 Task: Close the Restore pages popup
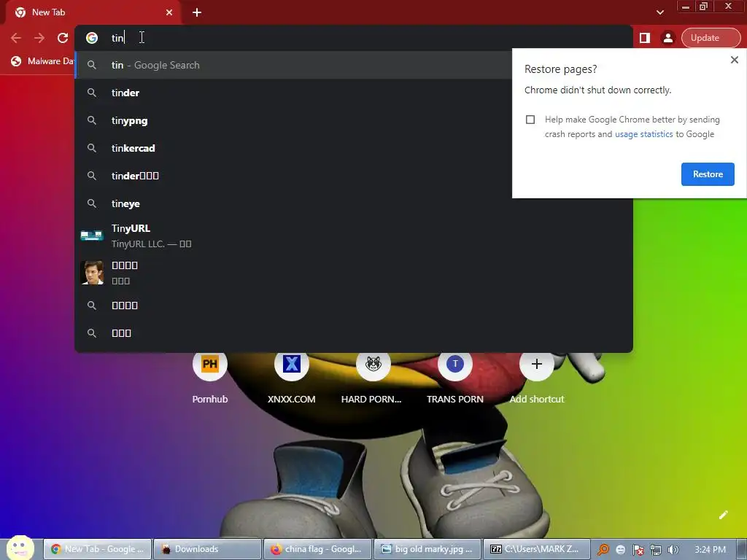734,60
